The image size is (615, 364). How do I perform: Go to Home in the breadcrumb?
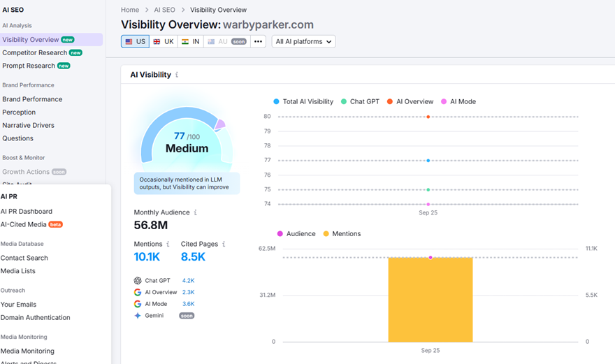[x=130, y=10]
